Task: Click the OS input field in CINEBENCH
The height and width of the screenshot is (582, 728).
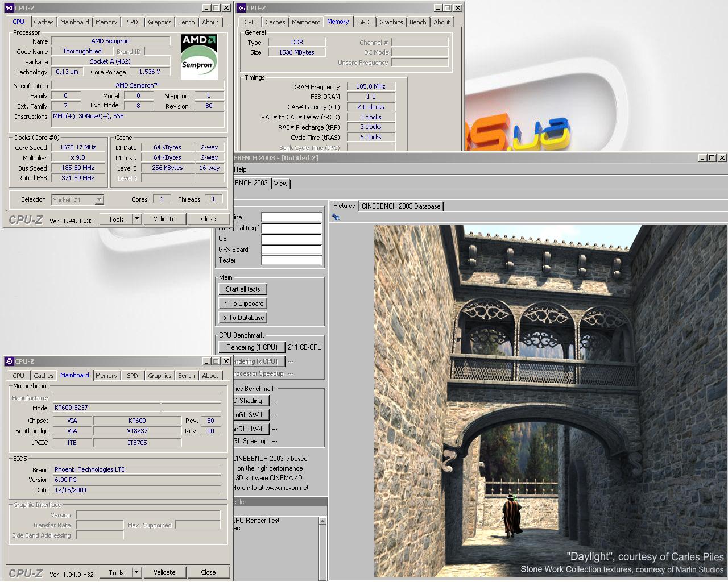Action: click(x=292, y=239)
